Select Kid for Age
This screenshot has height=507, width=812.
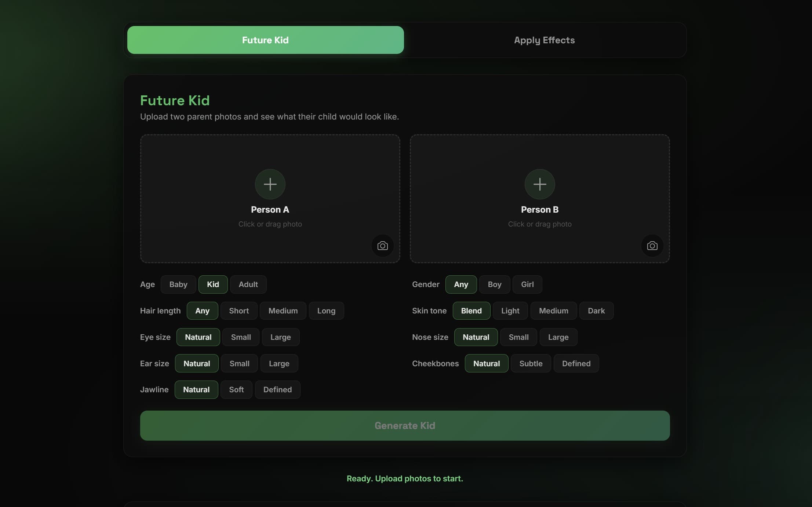(213, 284)
